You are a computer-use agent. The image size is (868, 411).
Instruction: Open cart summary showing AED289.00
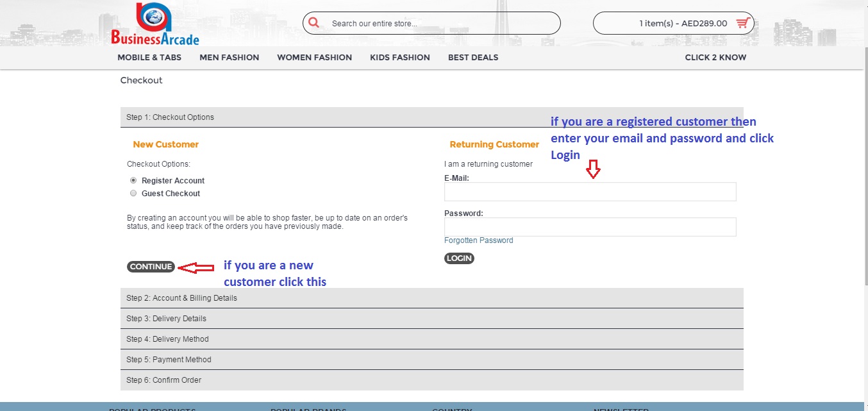tap(674, 23)
